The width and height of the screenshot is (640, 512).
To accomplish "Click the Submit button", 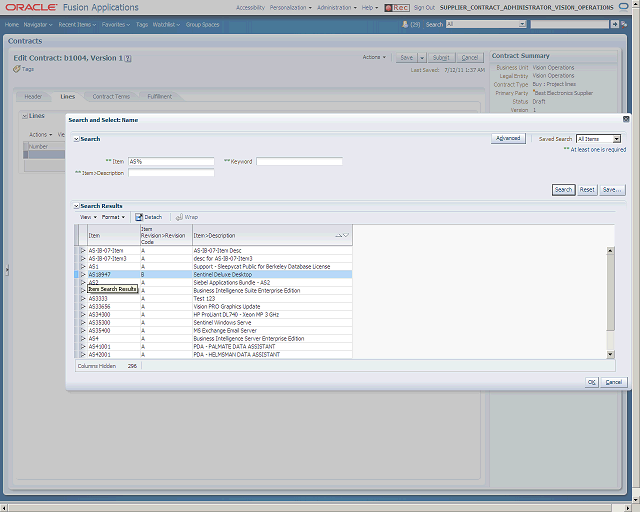I will coord(441,58).
